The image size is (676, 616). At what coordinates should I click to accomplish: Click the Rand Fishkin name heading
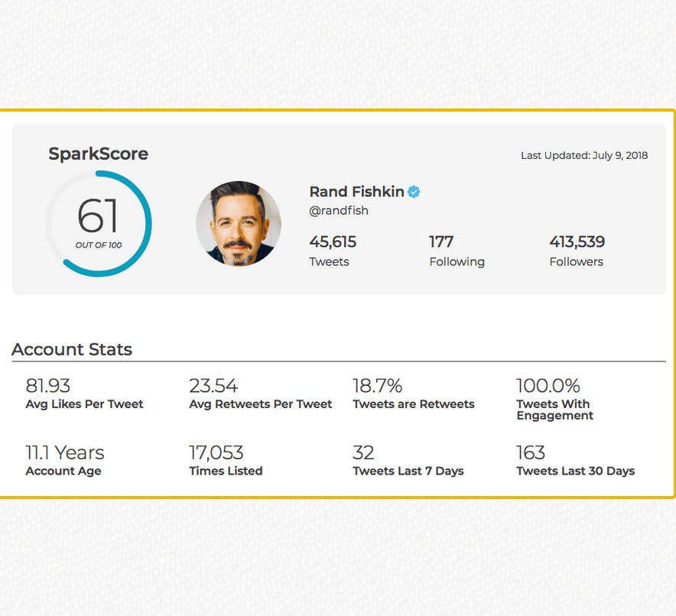[356, 192]
